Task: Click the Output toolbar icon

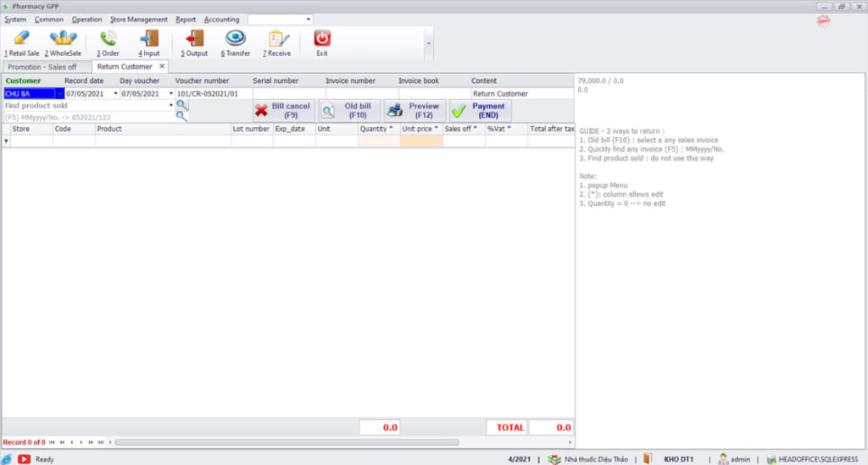Action: 194,39
